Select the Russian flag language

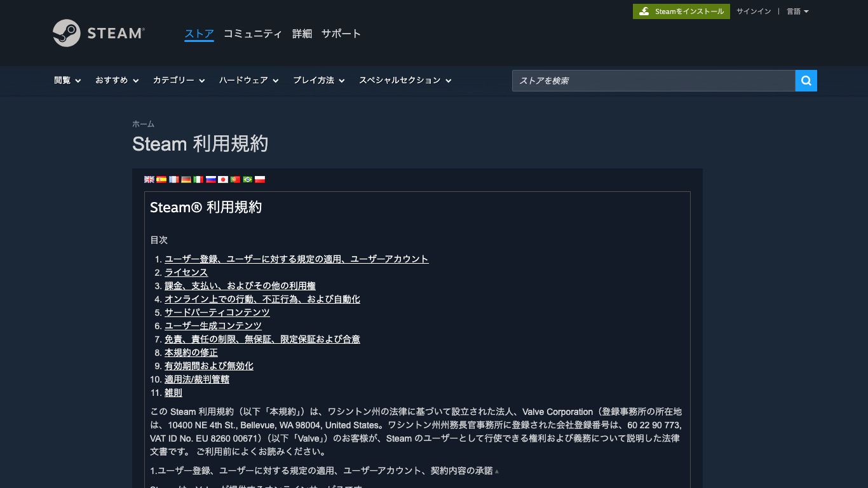pos(210,179)
